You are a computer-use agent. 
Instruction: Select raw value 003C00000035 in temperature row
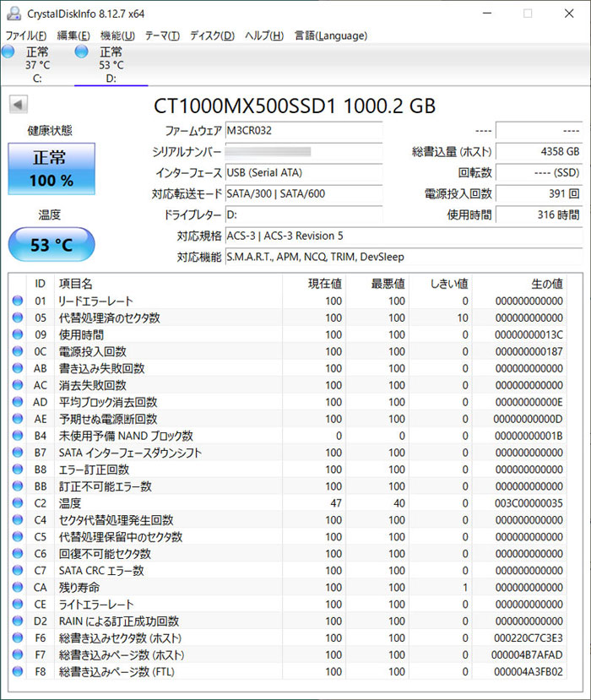[x=529, y=503]
